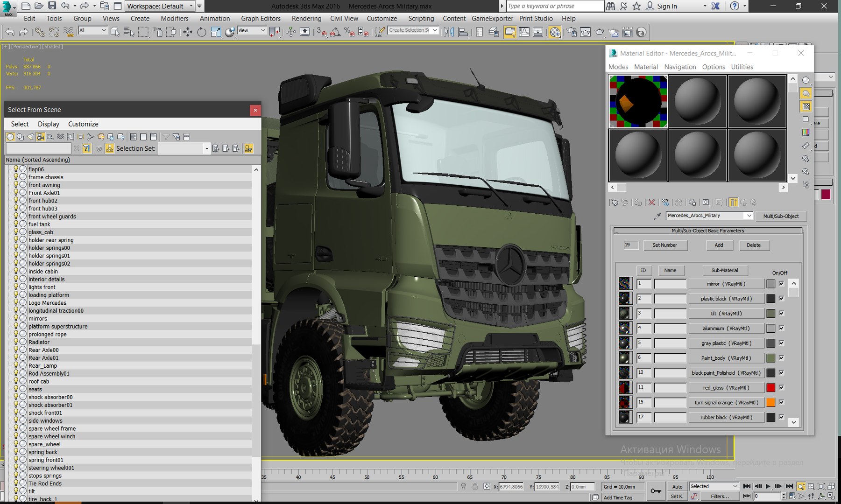Uncheck On/Off for mirror sub-material
Screen dimensions: 841x504
coord(781,283)
